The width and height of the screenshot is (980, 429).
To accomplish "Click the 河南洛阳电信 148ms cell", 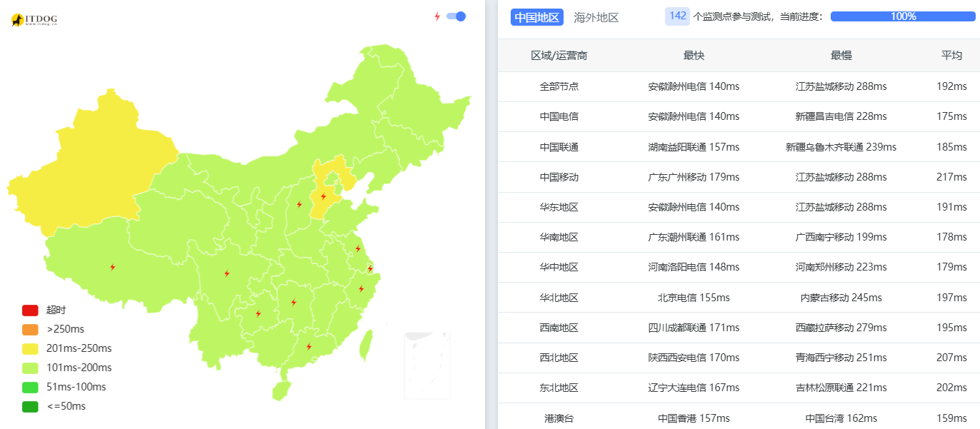I will point(694,267).
